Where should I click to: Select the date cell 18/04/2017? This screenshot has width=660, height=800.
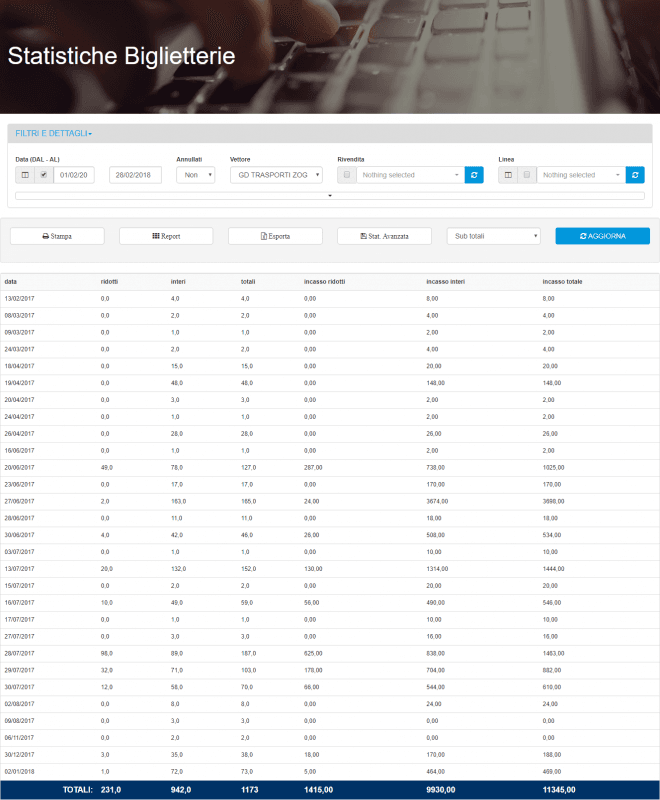(x=19, y=366)
